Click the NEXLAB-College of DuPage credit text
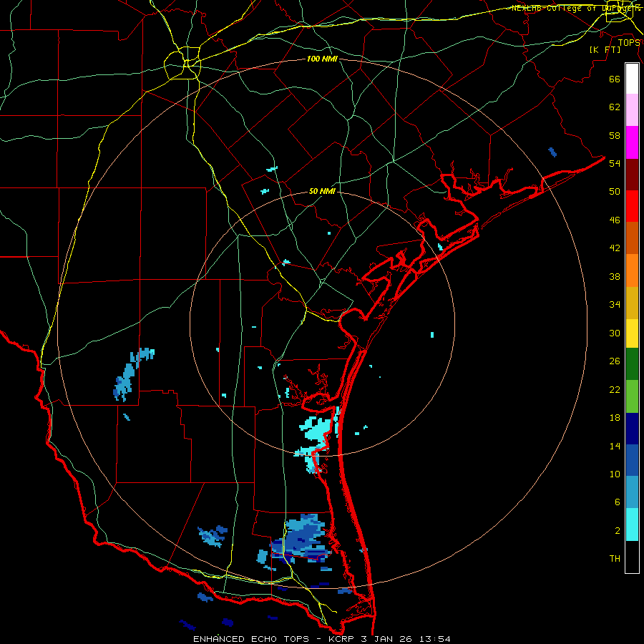 576,8
